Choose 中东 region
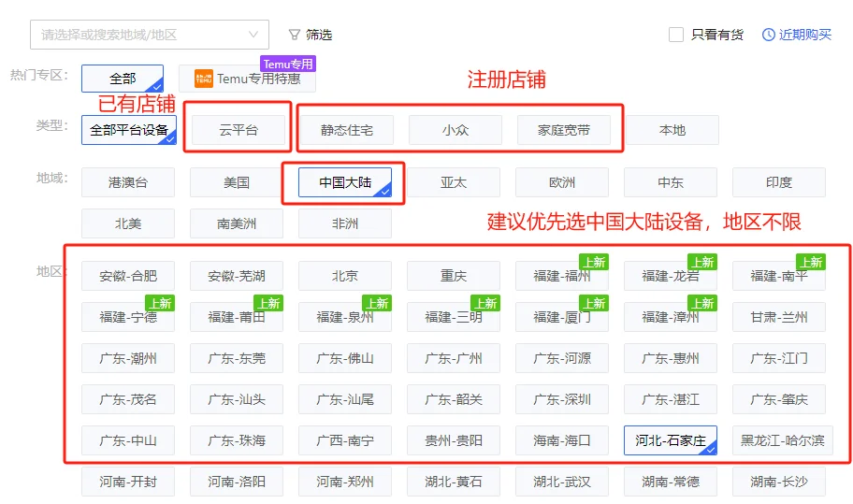 coord(671,182)
